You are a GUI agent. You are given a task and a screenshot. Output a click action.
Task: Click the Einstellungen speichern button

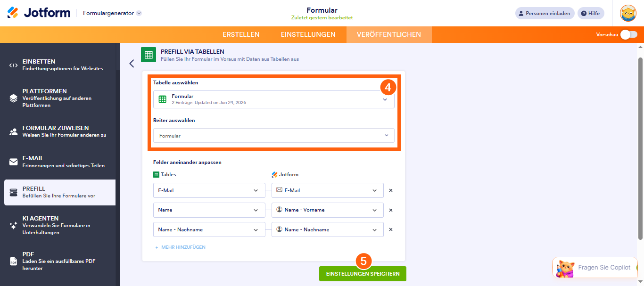tap(363, 274)
